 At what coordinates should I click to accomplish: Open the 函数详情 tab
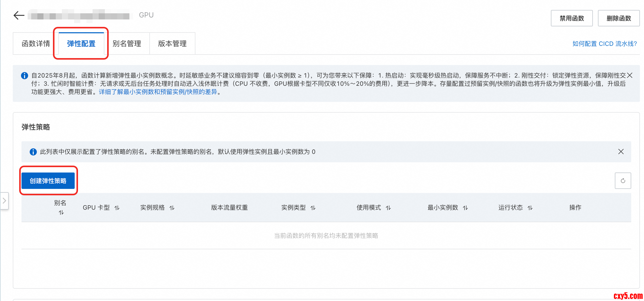pyautogui.click(x=36, y=44)
